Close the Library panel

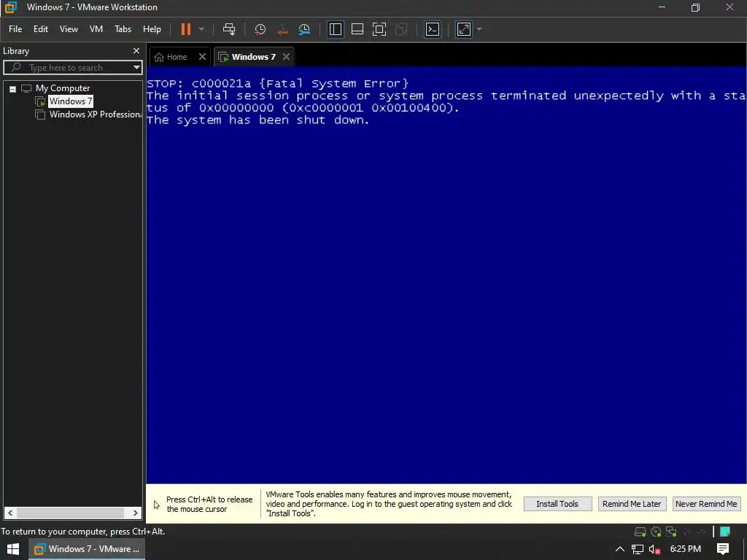tap(136, 50)
